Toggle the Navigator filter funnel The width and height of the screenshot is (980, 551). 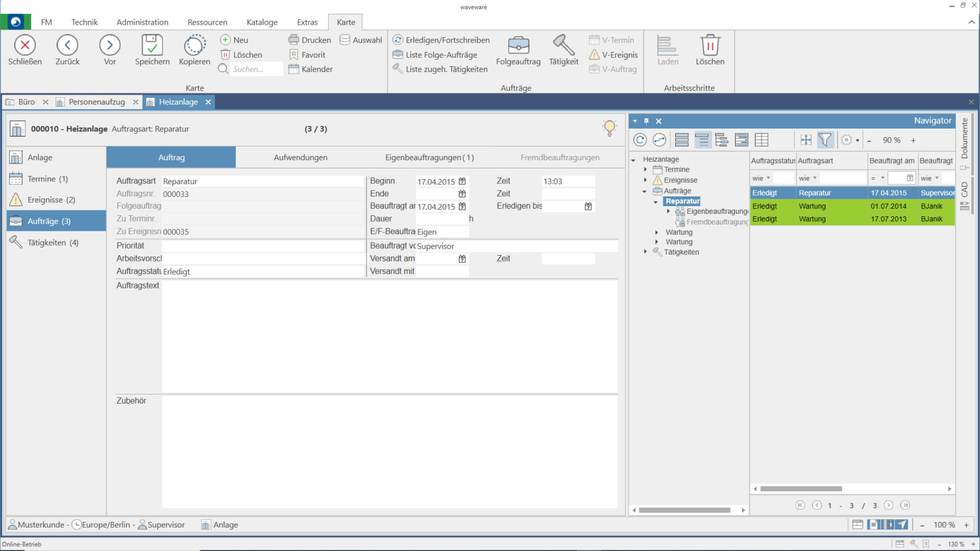[824, 140]
